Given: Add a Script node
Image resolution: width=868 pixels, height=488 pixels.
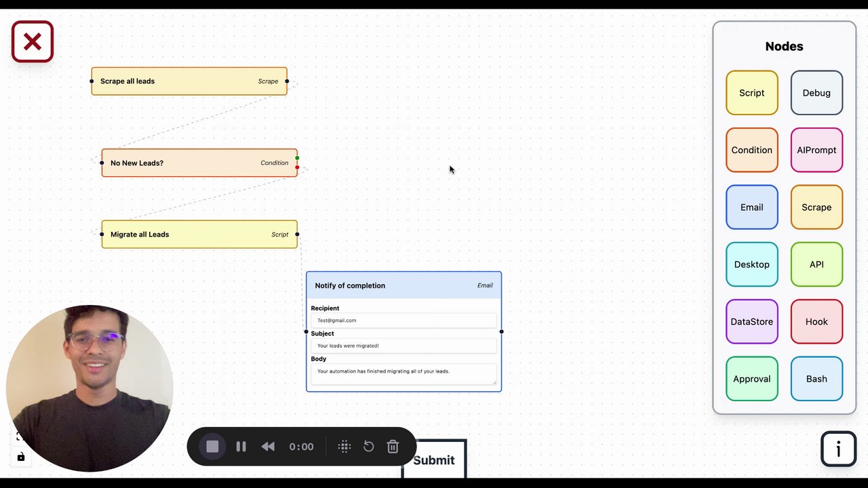Looking at the screenshot, I should point(751,93).
